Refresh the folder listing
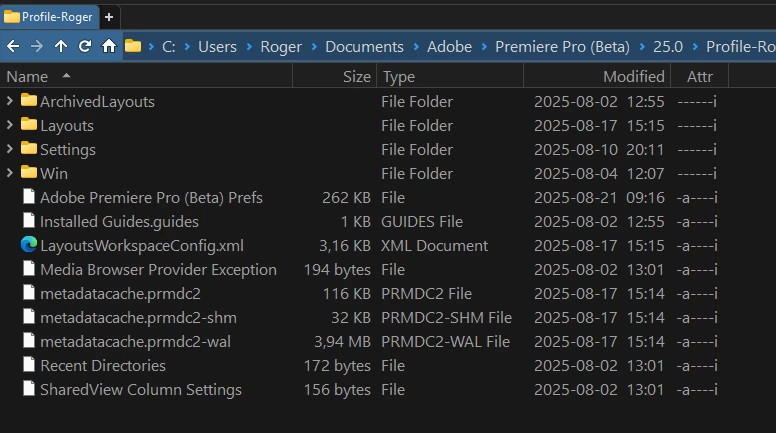776x433 pixels. click(85, 47)
